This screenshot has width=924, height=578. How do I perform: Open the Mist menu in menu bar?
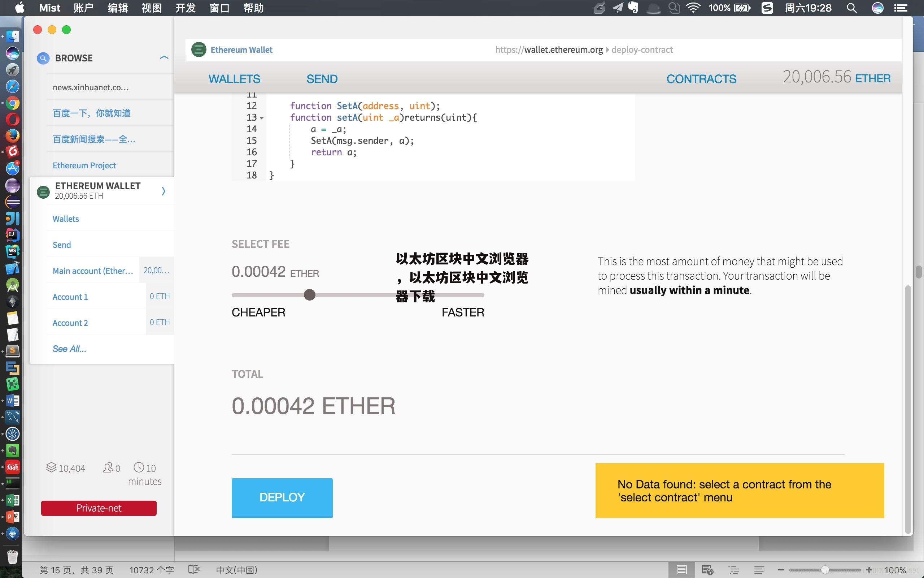(x=50, y=8)
